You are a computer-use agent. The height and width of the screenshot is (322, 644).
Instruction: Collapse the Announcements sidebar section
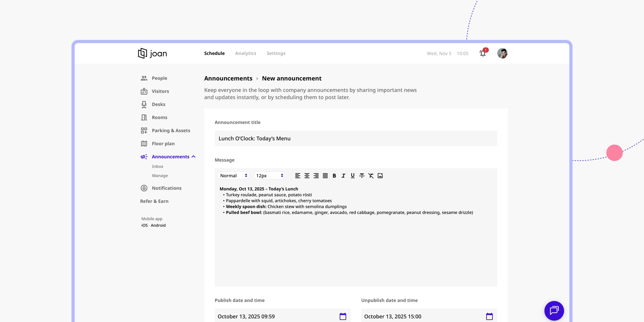(193, 156)
